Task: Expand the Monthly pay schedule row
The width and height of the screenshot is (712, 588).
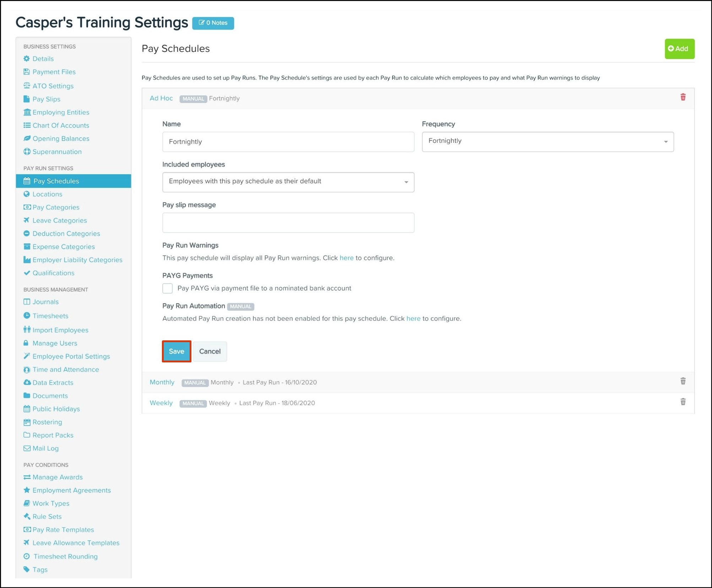Action: (162, 382)
